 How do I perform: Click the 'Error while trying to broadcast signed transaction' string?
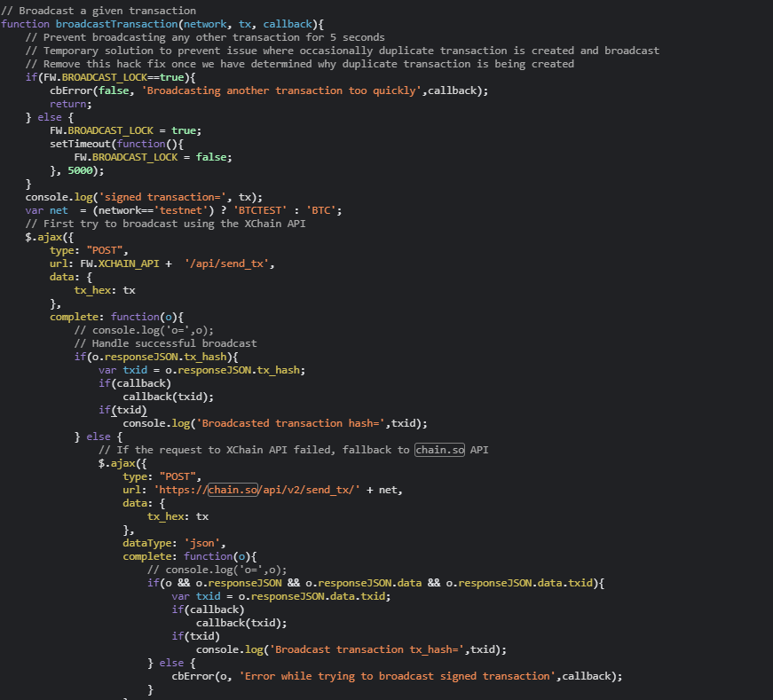[x=398, y=676]
